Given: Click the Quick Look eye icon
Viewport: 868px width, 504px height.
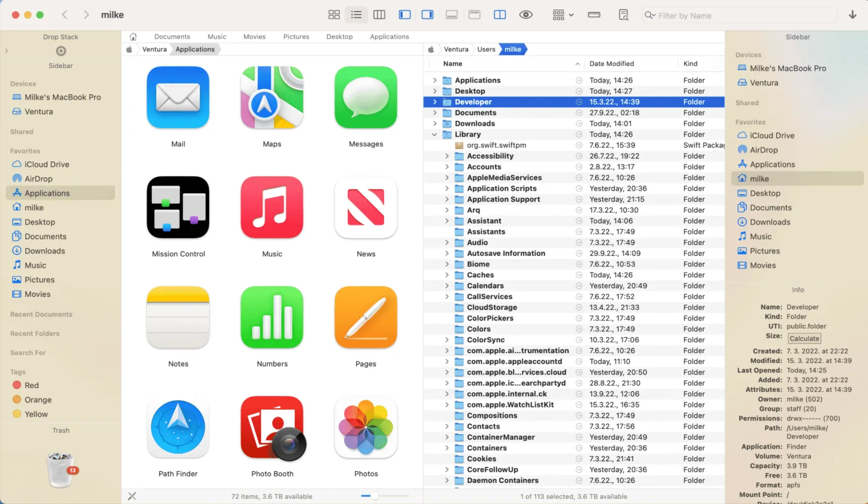Looking at the screenshot, I should pos(526,15).
